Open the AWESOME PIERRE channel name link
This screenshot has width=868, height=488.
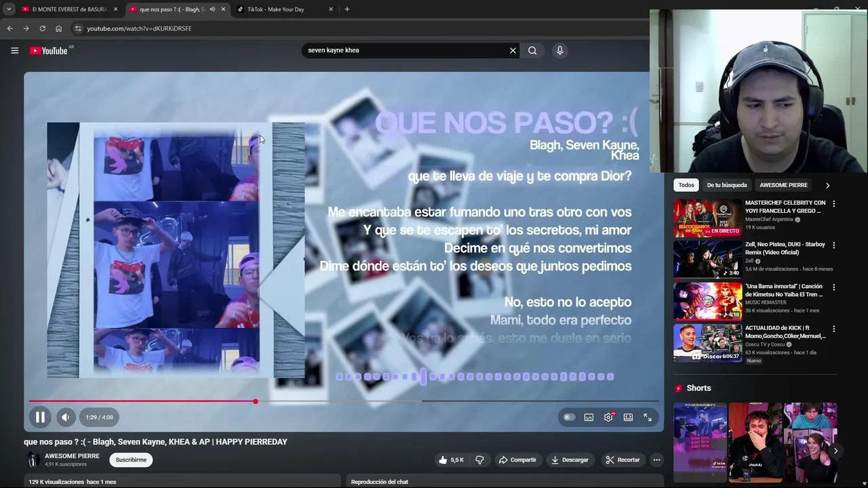(72, 456)
